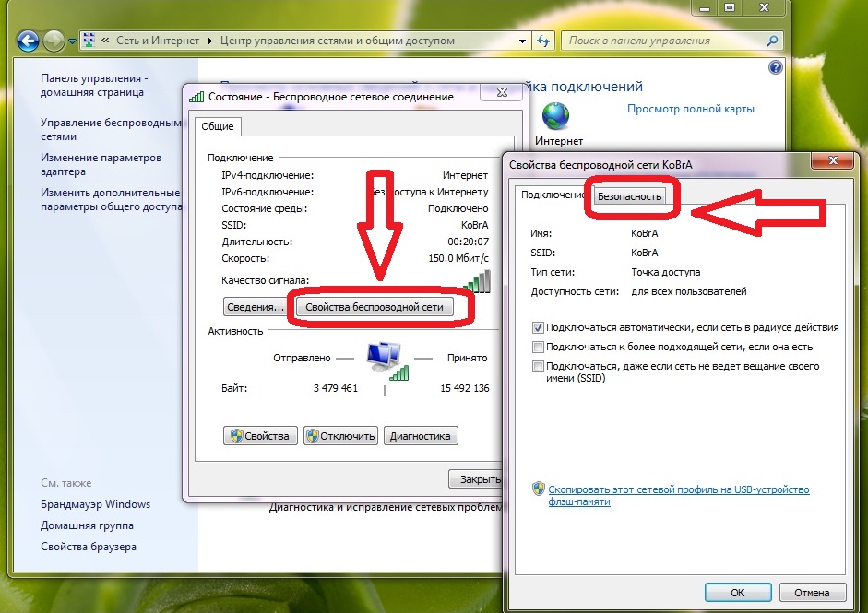Click the control panel icon in address bar
The width and height of the screenshot is (868, 613).
(89, 41)
